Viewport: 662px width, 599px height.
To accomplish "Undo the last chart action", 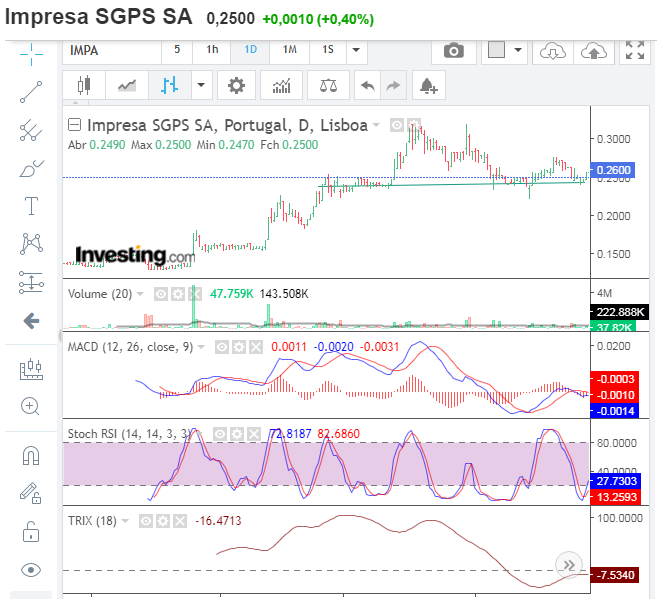I will (x=368, y=86).
